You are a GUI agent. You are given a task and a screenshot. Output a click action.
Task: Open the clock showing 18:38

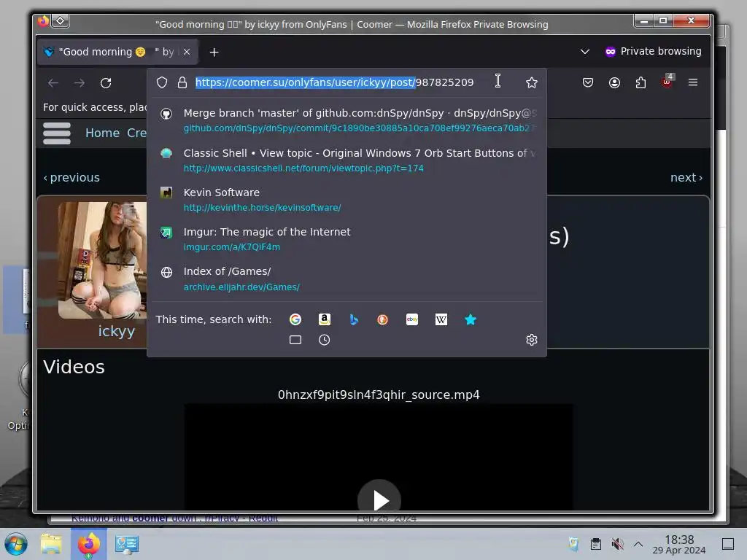coord(679,544)
